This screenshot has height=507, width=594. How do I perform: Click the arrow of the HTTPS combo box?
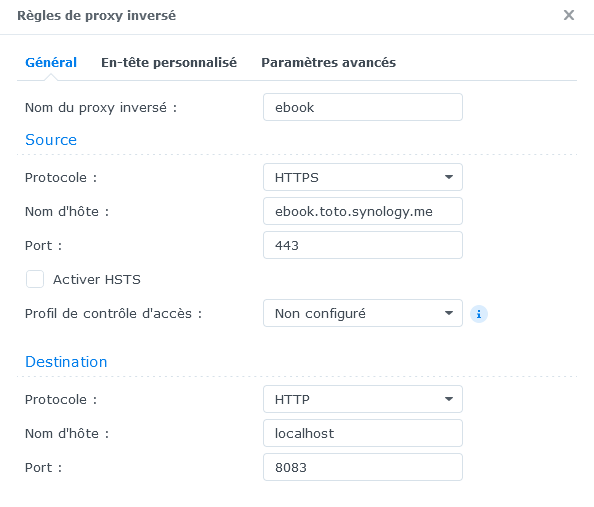click(449, 177)
